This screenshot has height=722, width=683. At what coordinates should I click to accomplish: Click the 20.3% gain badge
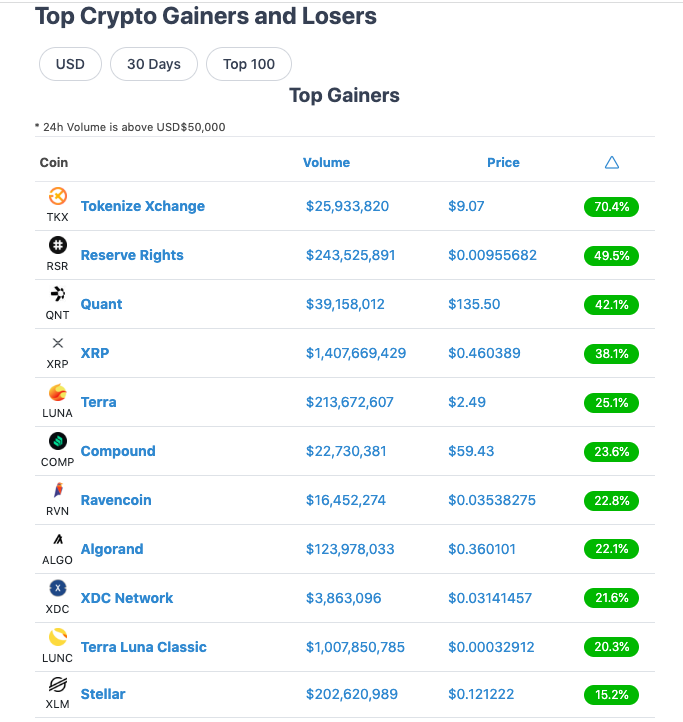(611, 647)
